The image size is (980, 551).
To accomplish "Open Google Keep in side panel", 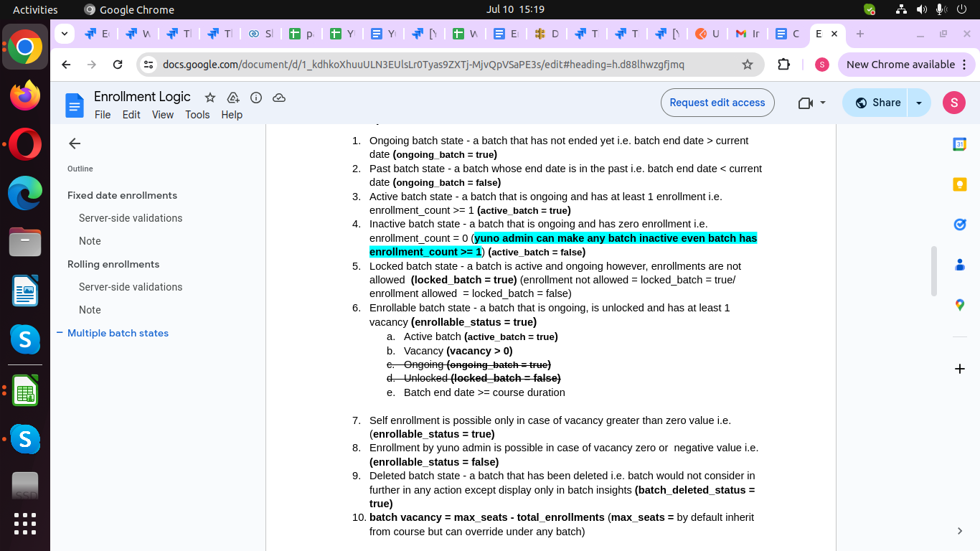I will (959, 184).
